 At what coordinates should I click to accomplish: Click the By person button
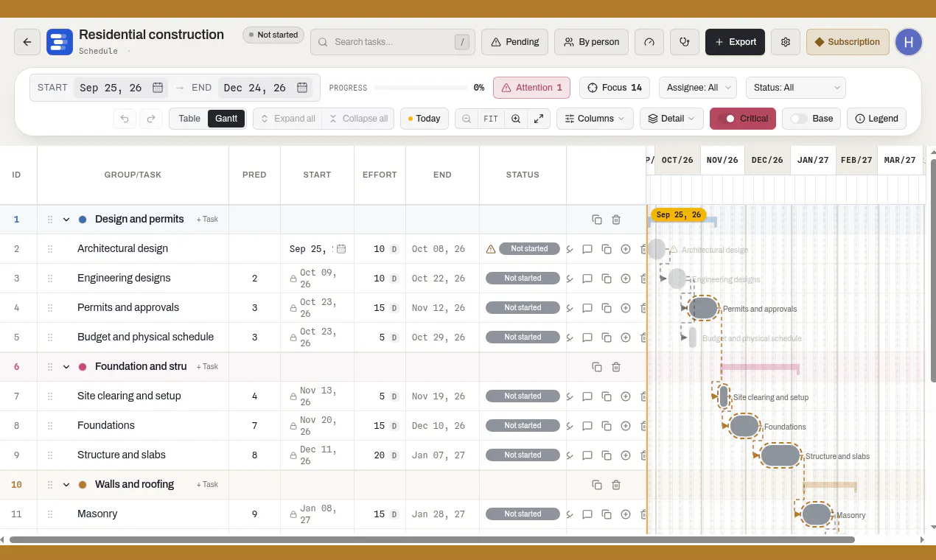(592, 42)
